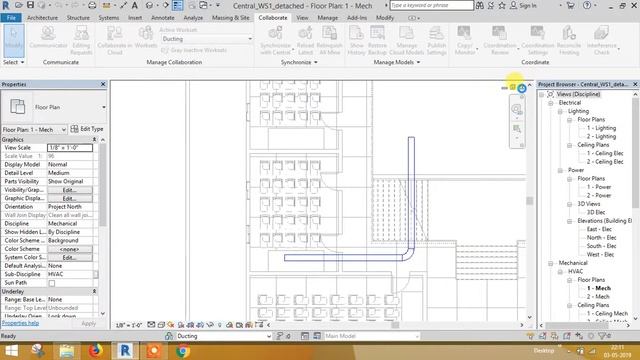Expand the Synchronize panel dropdown
Viewport: 640px width, 360px height.
(x=299, y=62)
